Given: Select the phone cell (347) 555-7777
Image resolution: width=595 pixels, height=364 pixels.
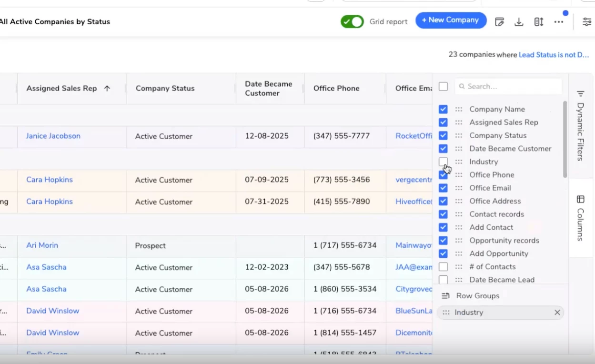Looking at the screenshot, I should (x=345, y=136).
